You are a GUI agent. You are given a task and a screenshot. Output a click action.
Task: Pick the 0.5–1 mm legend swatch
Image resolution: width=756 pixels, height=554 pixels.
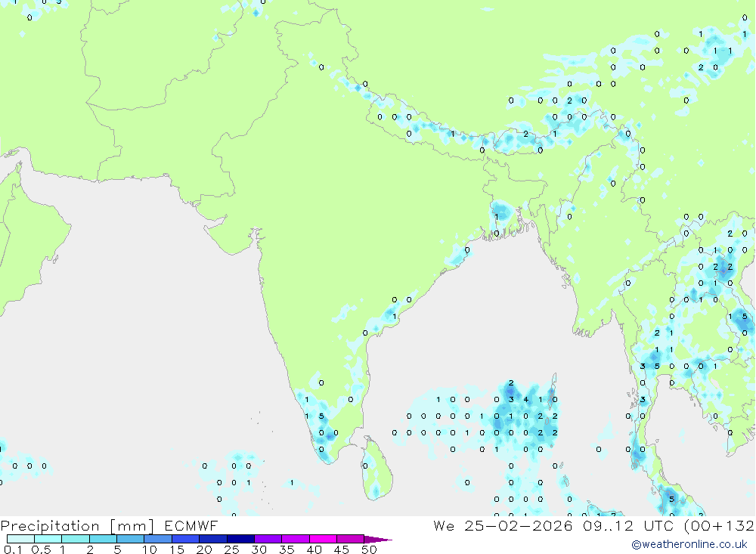pyautogui.click(x=48, y=539)
